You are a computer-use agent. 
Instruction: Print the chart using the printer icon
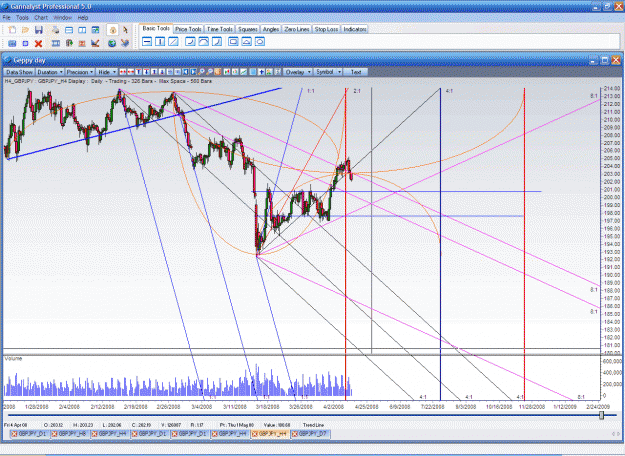pyautogui.click(x=55, y=30)
